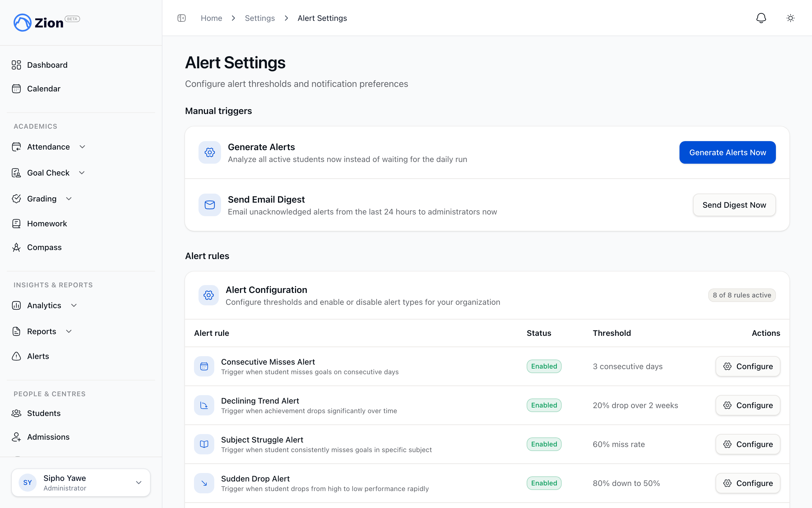Configure the Subject Struggle Alert
The height and width of the screenshot is (508, 812).
(x=748, y=444)
